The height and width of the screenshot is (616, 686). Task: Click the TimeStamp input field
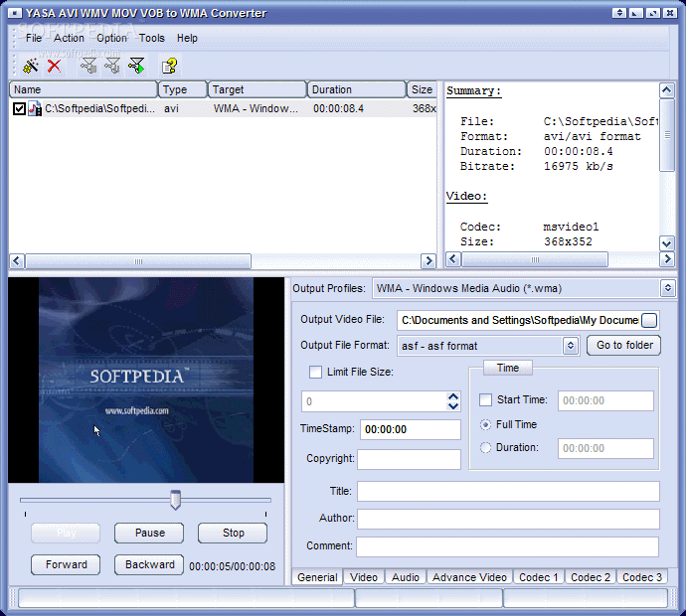[411, 430]
